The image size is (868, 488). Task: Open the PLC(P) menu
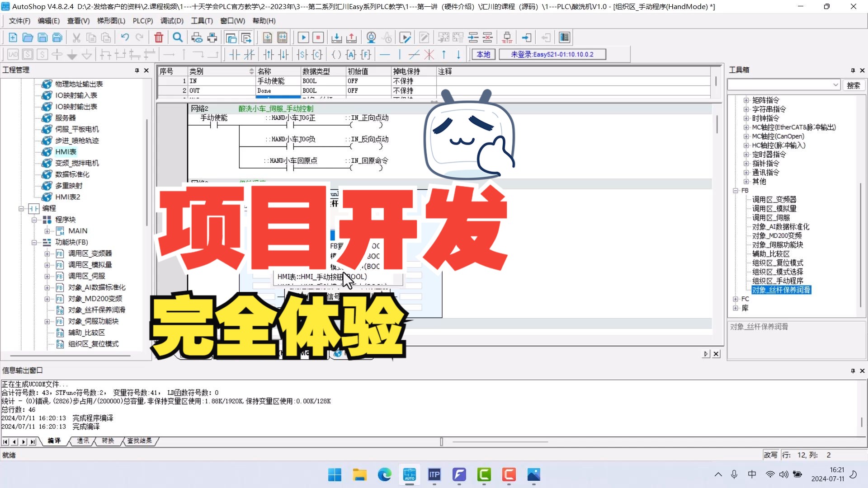pos(142,21)
